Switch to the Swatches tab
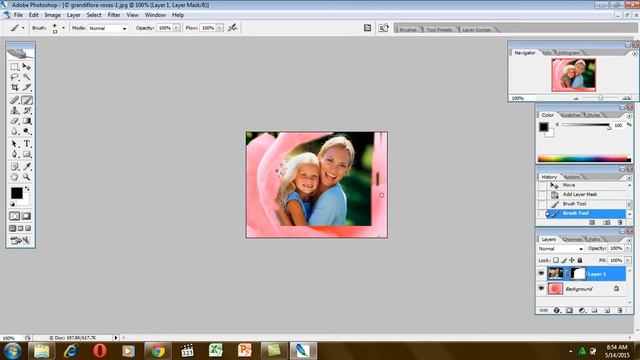This screenshot has height=360, width=640. tap(571, 115)
